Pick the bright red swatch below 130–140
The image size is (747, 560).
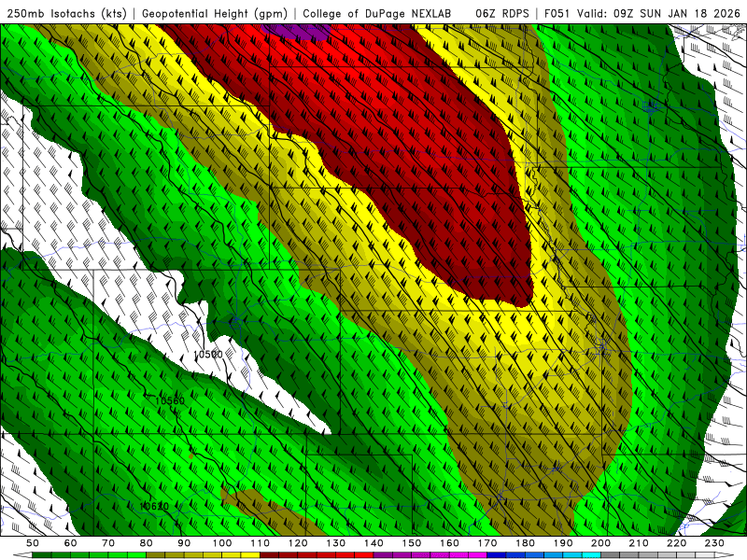(364, 554)
